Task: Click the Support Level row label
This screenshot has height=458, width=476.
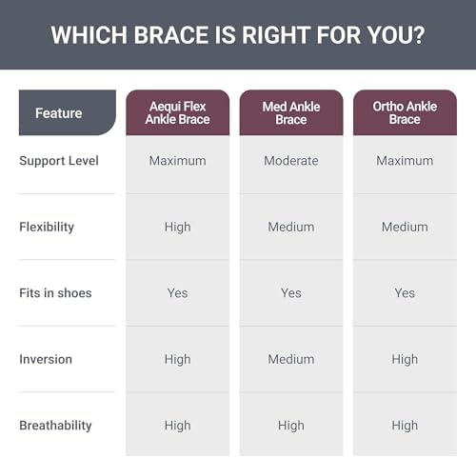Action: click(x=59, y=161)
